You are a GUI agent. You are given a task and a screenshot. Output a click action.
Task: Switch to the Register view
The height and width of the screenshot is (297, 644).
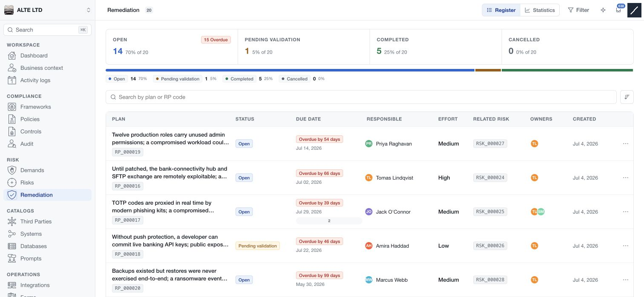(501, 10)
